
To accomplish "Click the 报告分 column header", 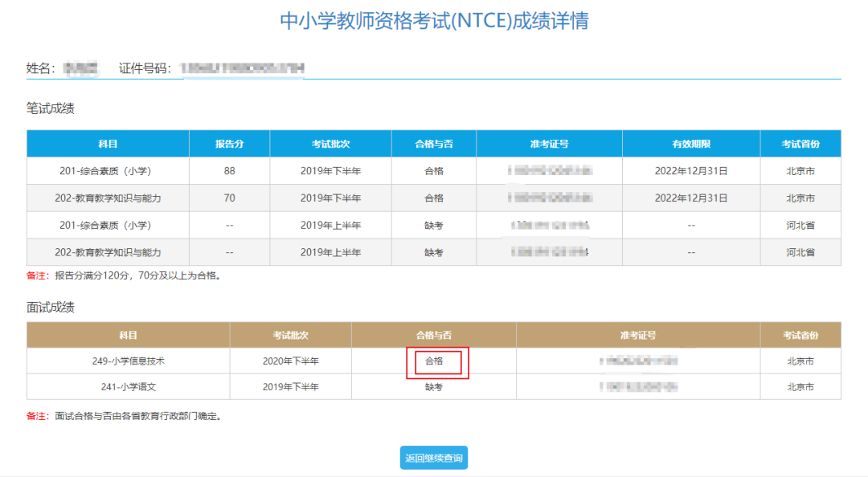I will click(229, 143).
